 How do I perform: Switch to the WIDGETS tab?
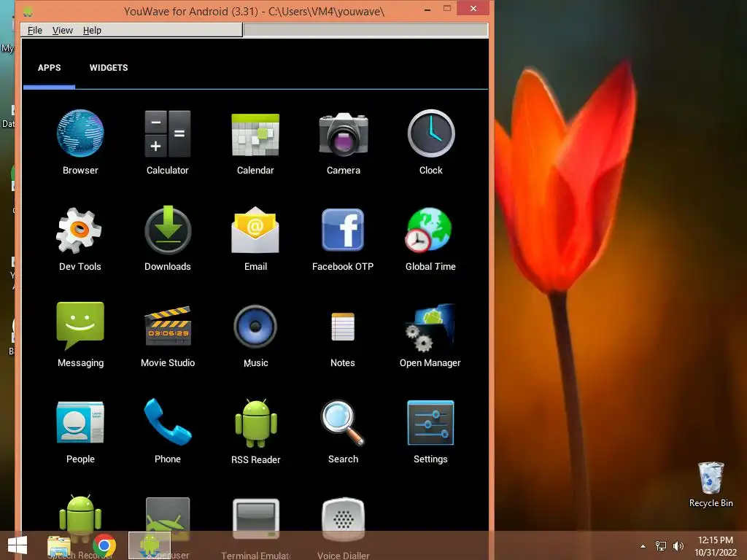click(x=109, y=68)
